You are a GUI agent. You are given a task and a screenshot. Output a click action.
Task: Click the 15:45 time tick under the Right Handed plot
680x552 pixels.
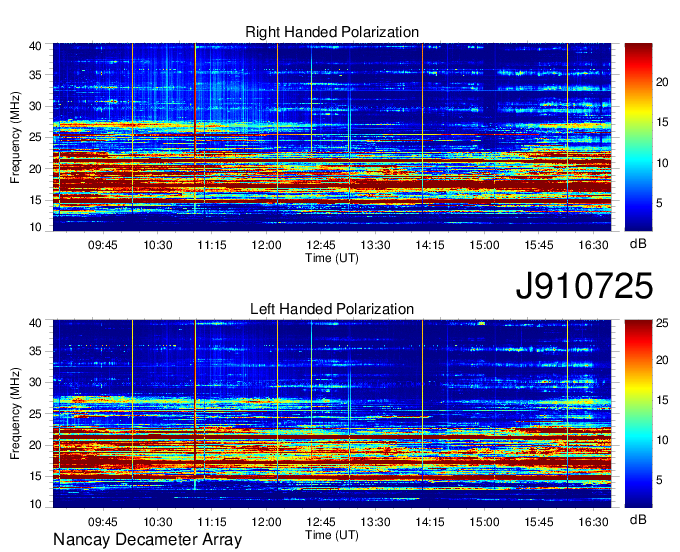click(539, 245)
